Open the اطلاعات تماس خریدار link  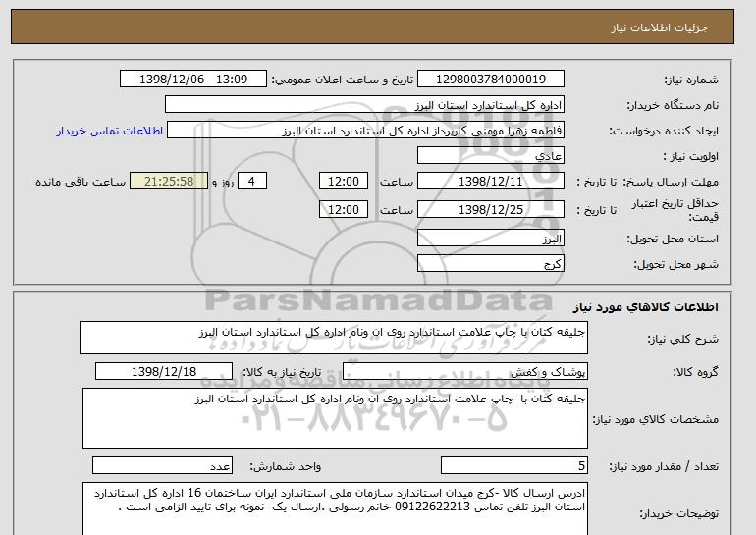[x=109, y=131]
